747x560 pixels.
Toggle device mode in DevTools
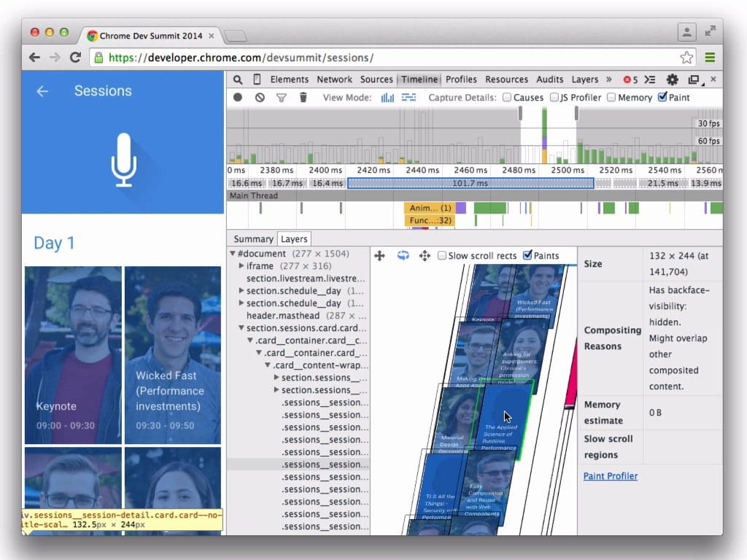click(256, 79)
